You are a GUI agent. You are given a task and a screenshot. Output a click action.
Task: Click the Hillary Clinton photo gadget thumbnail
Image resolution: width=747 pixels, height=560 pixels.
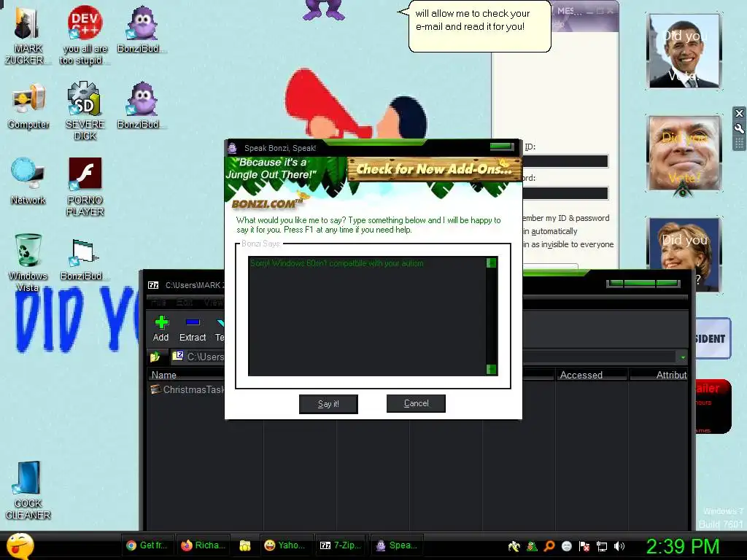point(684,254)
